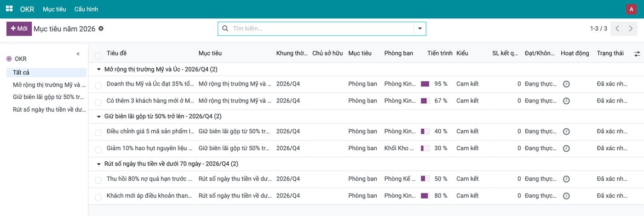Toggle the select-all header checkbox

click(x=98, y=56)
